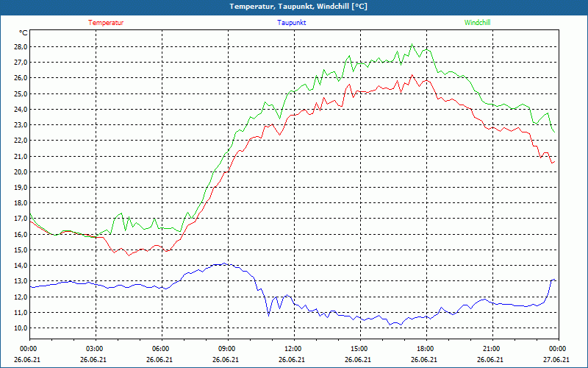Click the 20,0 y-axis value
Viewport: 588px width, 368px height.
click(21, 171)
